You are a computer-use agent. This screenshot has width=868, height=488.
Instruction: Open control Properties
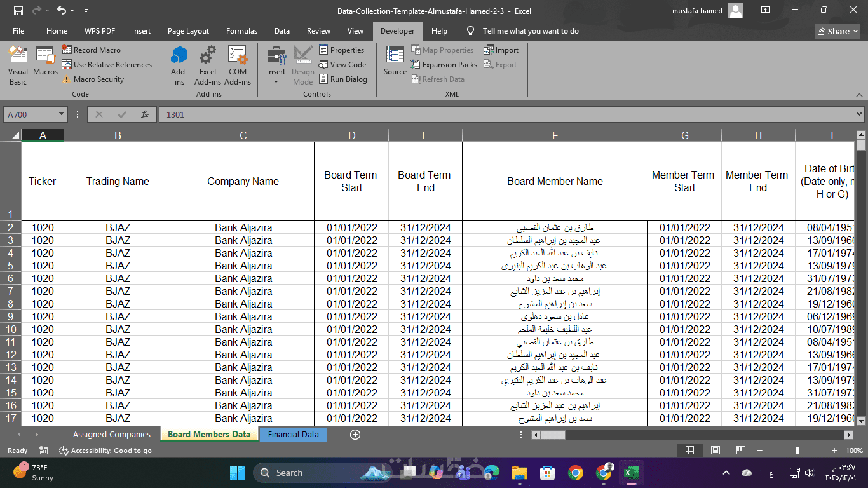[341, 50]
